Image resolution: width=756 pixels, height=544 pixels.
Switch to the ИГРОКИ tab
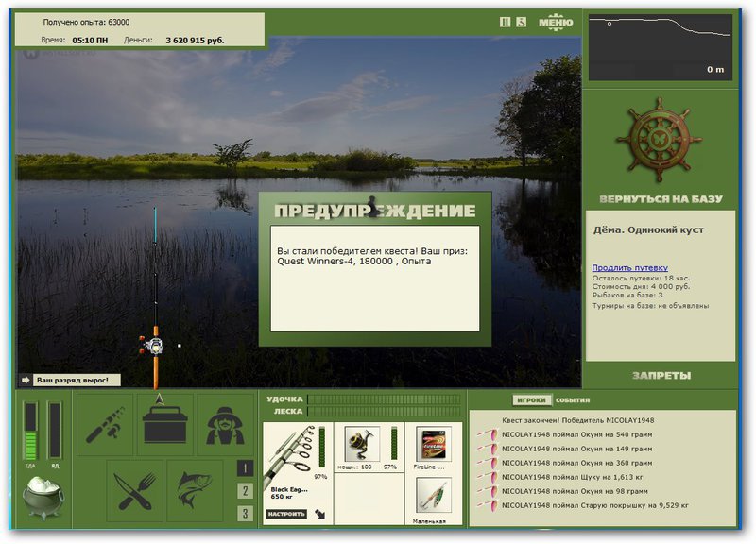[531, 399]
